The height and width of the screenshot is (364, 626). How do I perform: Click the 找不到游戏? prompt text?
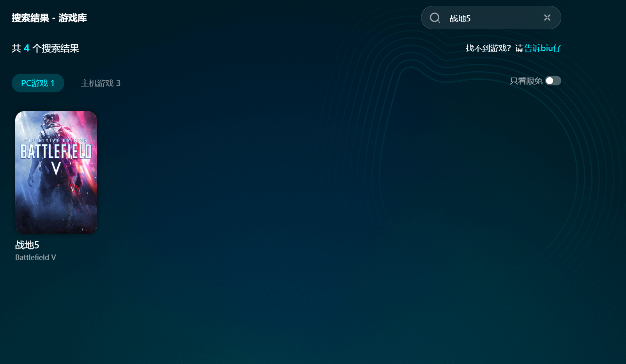tap(488, 48)
